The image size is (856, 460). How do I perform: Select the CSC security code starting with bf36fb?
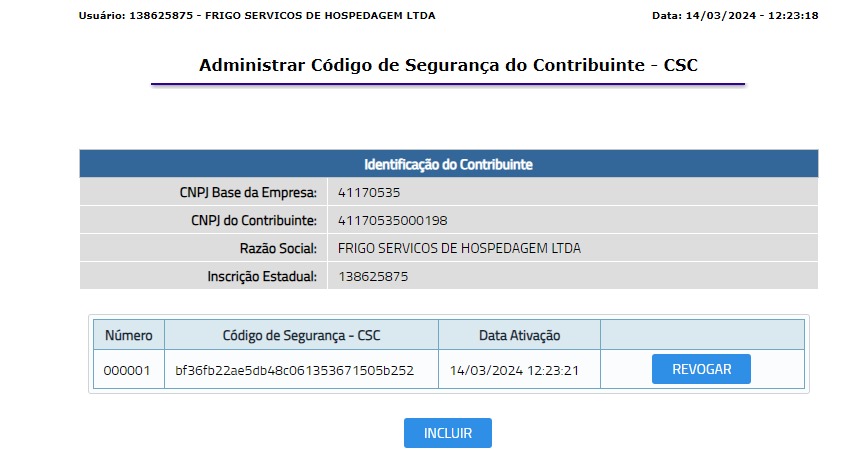point(294,370)
